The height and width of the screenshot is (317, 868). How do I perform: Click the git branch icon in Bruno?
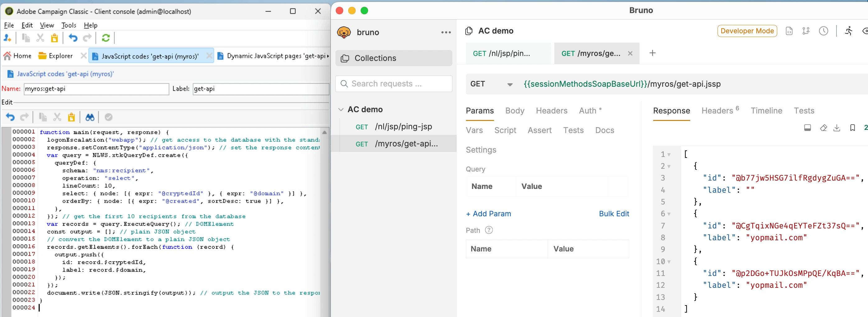click(806, 31)
